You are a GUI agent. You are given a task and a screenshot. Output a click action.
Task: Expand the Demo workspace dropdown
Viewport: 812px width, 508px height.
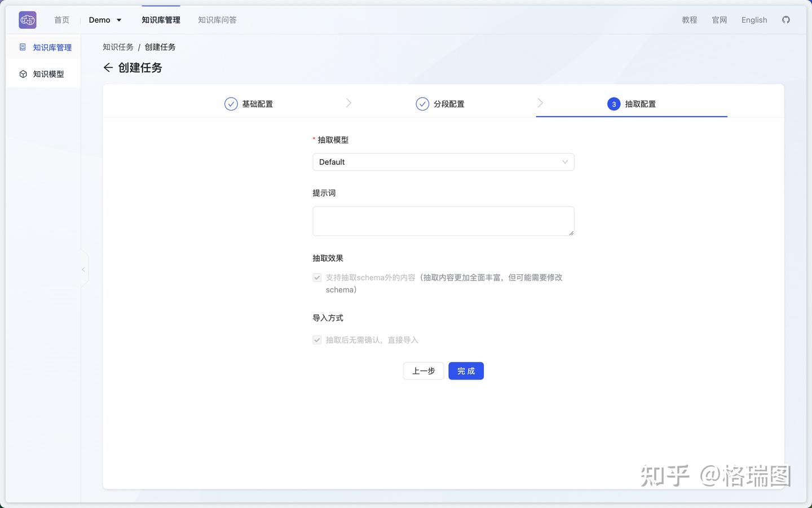[105, 19]
